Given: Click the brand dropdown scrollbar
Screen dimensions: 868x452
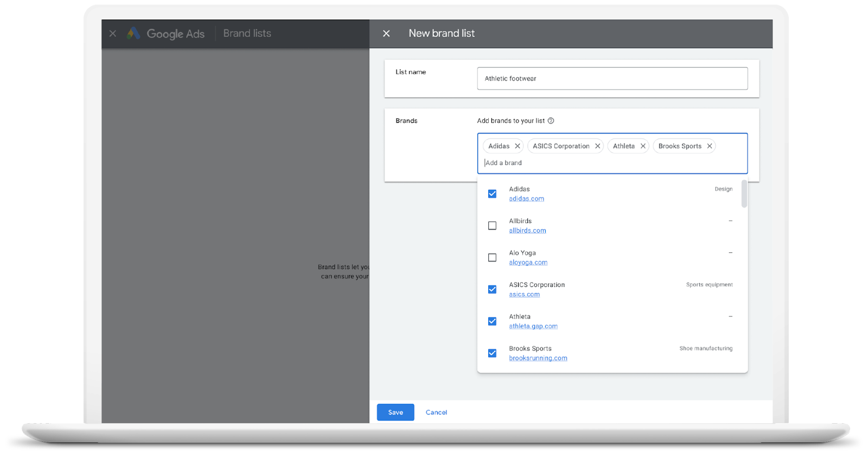Looking at the screenshot, I should click(x=744, y=194).
